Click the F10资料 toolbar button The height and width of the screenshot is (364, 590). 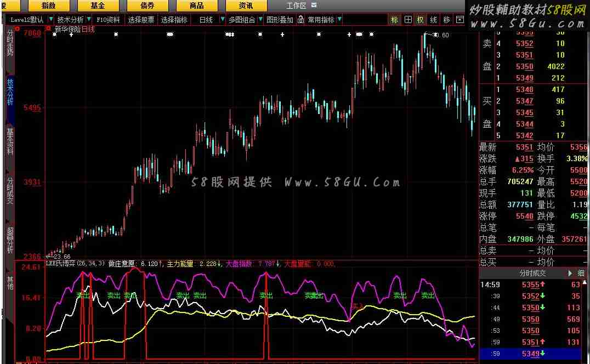coord(108,20)
